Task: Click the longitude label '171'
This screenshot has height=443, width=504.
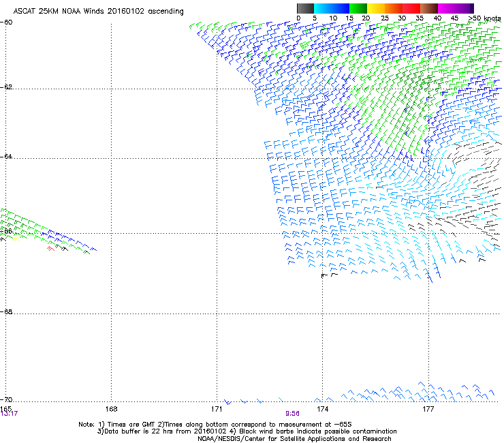Action: point(217,409)
